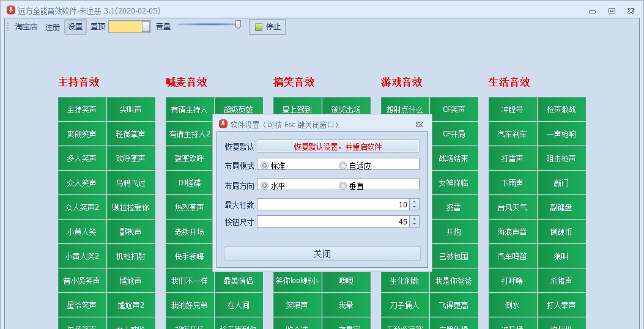Close the 软件设置 dialog with its X icon
The image size is (644, 329).
click(419, 125)
